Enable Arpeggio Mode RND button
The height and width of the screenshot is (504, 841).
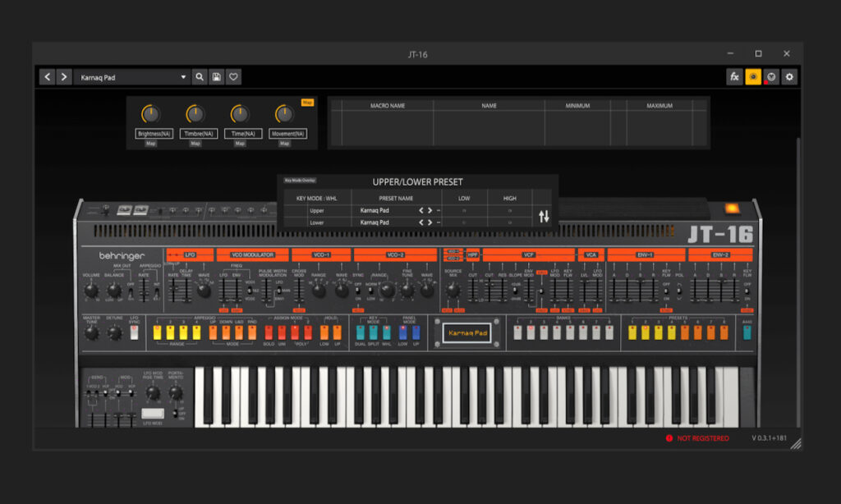point(252,332)
